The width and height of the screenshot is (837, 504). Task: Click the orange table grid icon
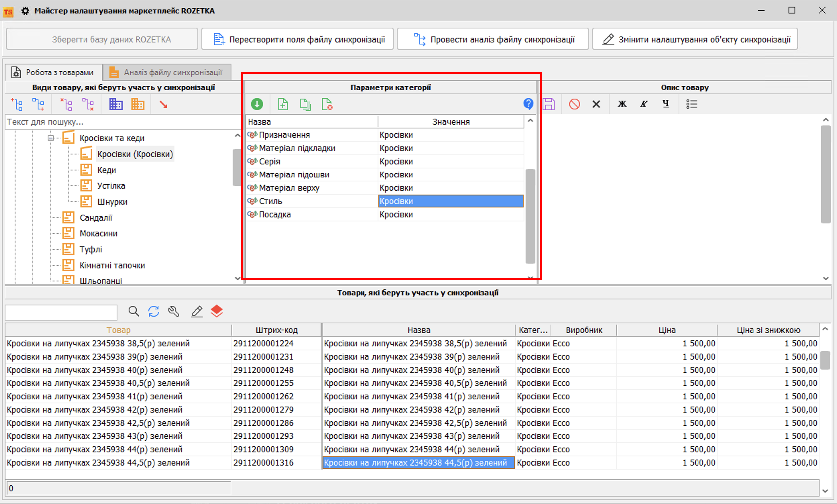click(x=138, y=104)
